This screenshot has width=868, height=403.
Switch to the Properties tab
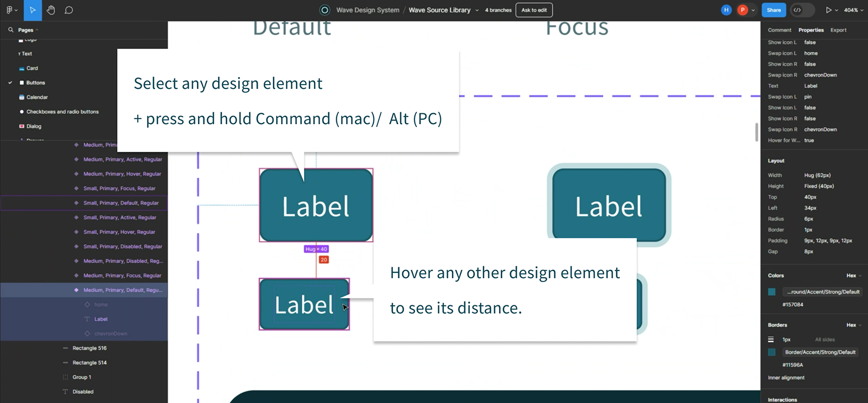point(811,30)
